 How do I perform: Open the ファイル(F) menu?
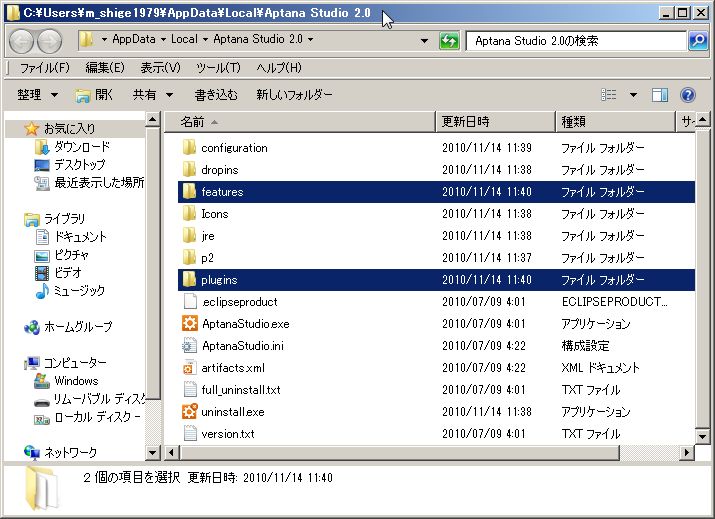[45, 68]
